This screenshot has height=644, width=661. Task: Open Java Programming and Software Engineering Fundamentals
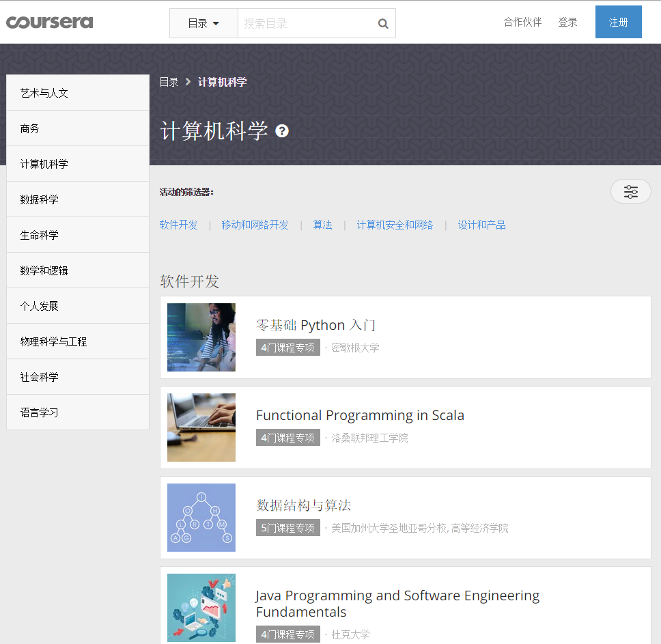click(x=397, y=604)
